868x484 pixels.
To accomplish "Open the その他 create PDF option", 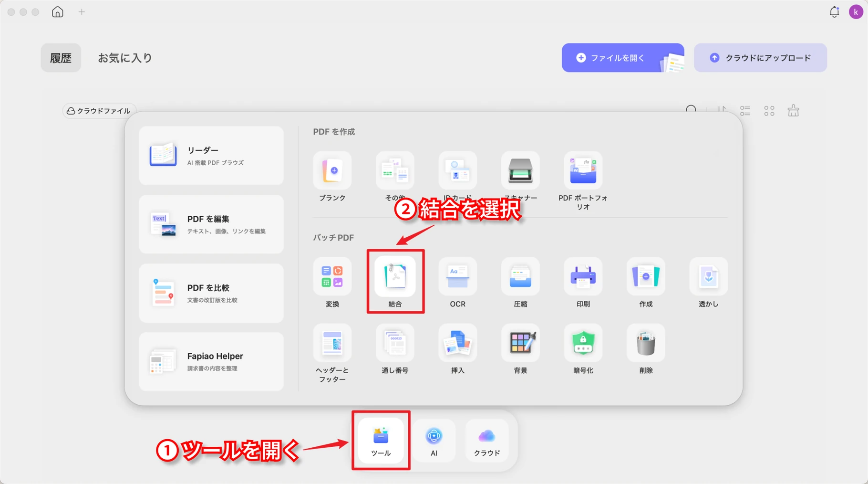I will tap(395, 170).
